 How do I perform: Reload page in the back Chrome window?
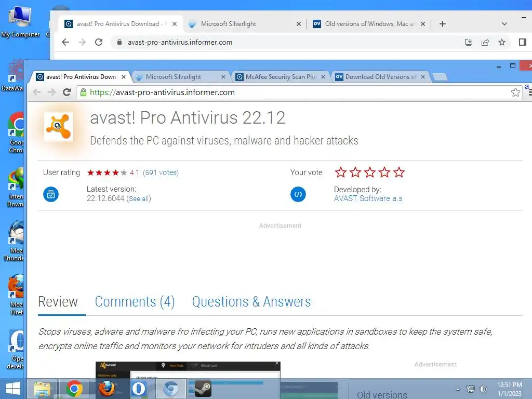click(x=99, y=42)
